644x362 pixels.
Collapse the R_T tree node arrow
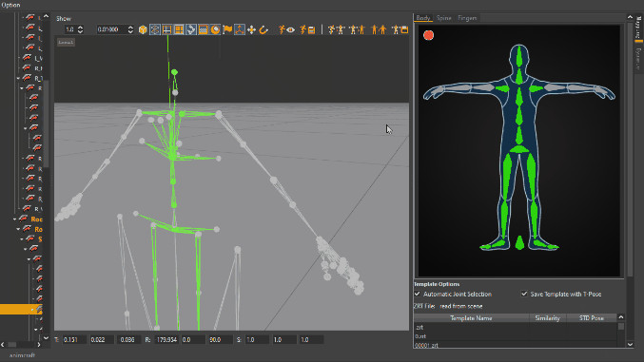point(18,78)
